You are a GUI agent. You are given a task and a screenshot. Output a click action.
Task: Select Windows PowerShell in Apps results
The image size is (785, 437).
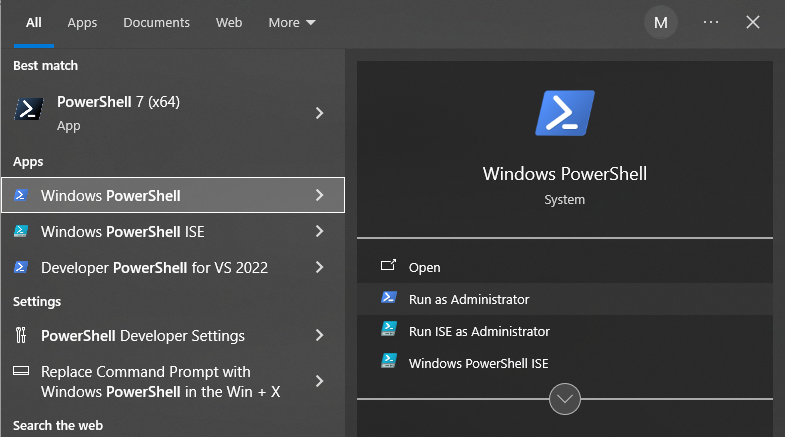coord(173,195)
